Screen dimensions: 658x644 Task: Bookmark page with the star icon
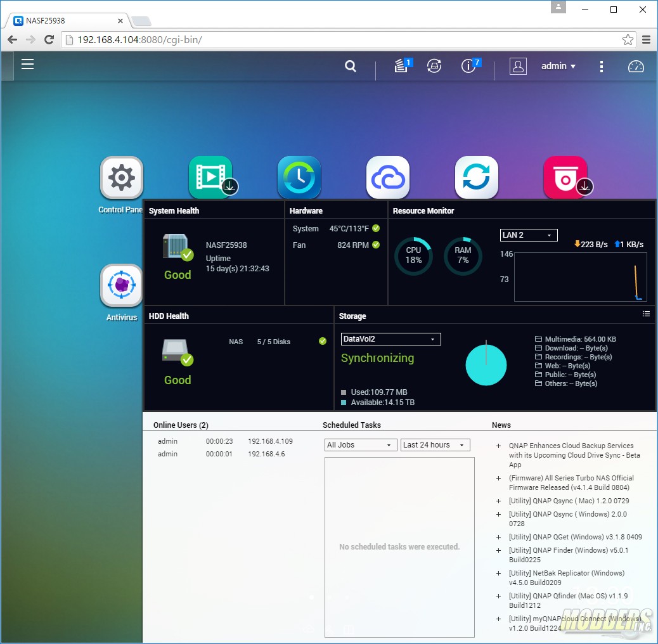628,40
